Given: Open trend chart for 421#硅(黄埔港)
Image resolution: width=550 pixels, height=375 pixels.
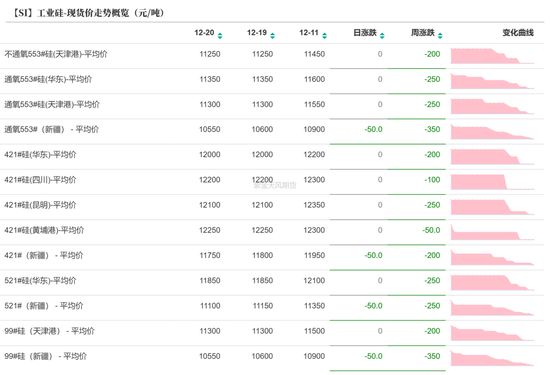Looking at the screenshot, I should (492, 232).
